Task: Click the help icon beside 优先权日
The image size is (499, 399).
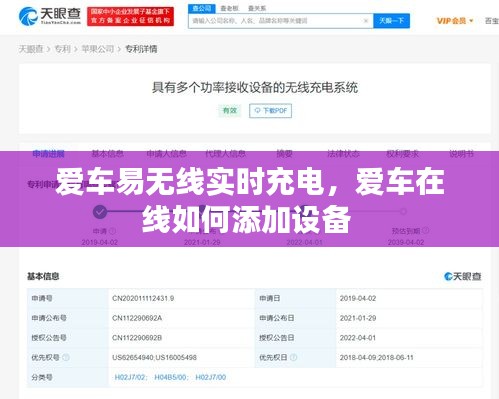Action: pos(293,357)
